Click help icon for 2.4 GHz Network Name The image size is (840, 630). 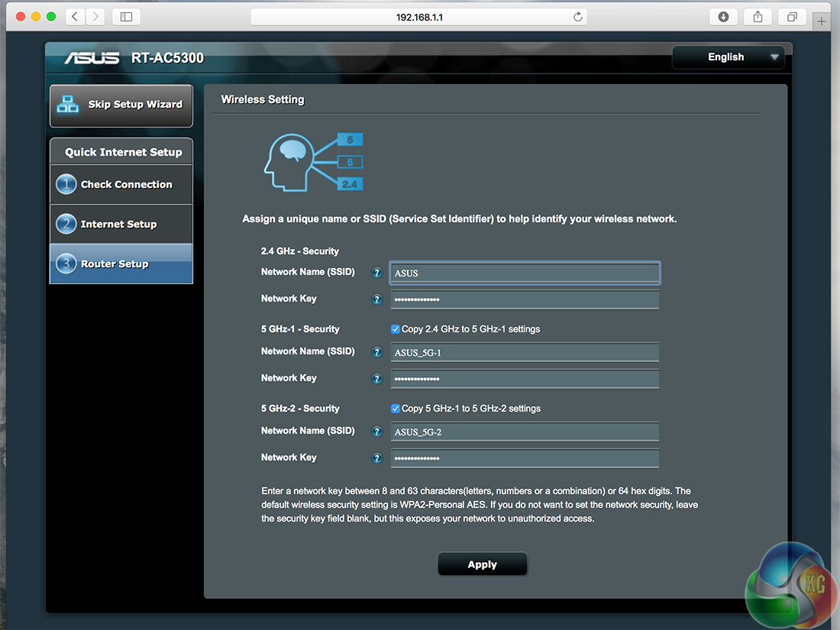377,273
